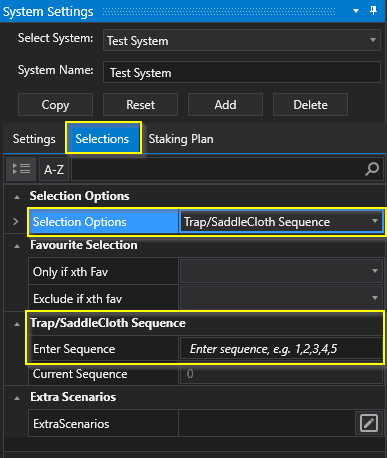Collapse the Trap/SaddleCloth Sequence category
This screenshot has height=458, width=387.
(17, 324)
